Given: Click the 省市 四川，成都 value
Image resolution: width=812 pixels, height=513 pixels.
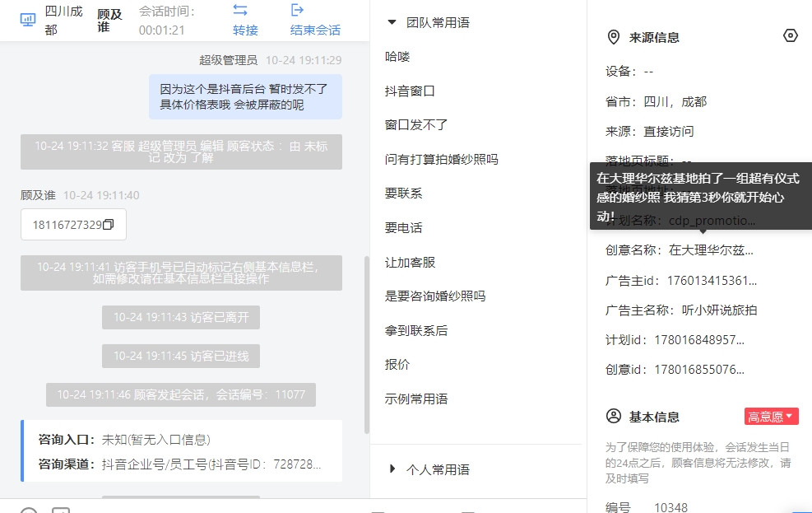Looking at the screenshot, I should (x=675, y=101).
